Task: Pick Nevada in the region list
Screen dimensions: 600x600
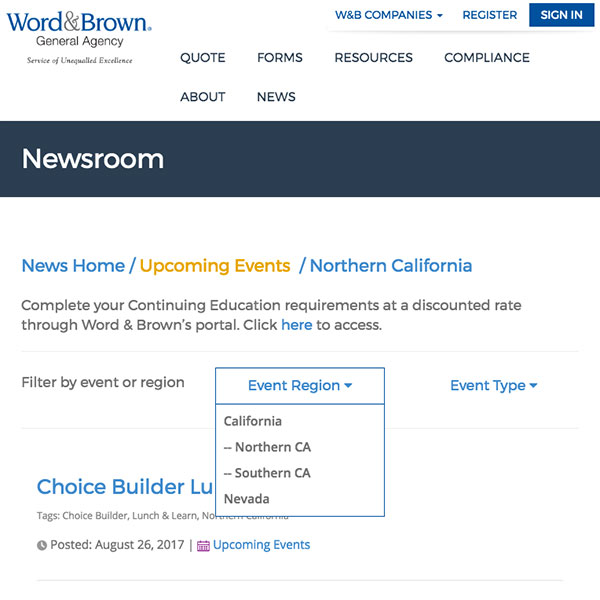Action: [247, 499]
